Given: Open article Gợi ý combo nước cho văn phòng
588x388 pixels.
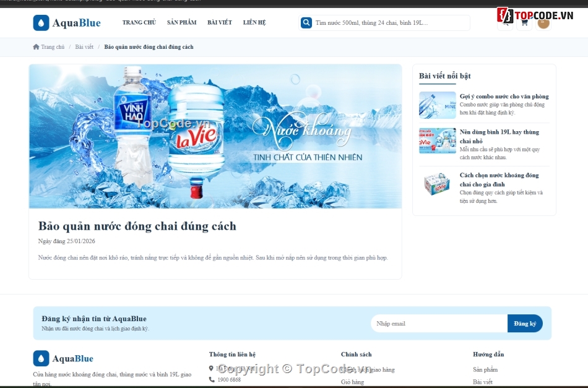Looking at the screenshot, I should [x=504, y=97].
